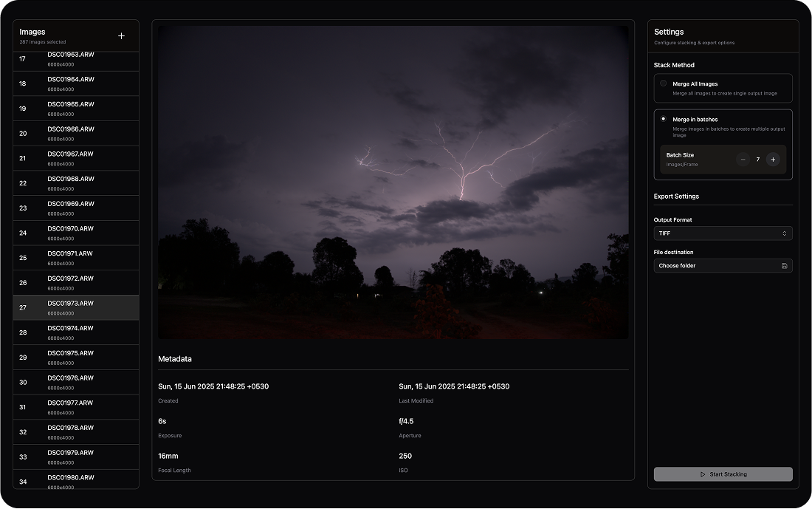Decrease batch size with minus icon
The height and width of the screenshot is (509, 812).
coord(743,160)
